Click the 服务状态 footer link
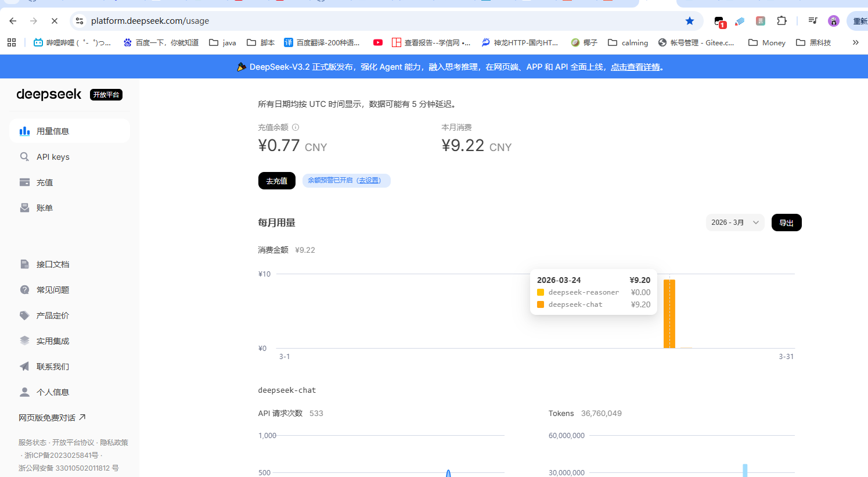 tap(33, 443)
